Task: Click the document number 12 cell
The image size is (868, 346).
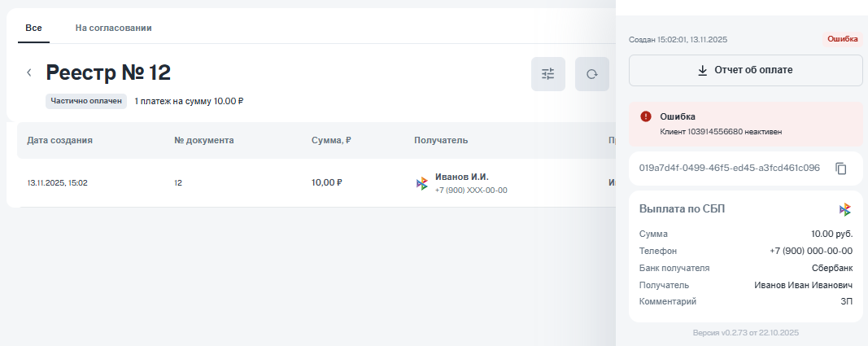Action: coord(178,182)
